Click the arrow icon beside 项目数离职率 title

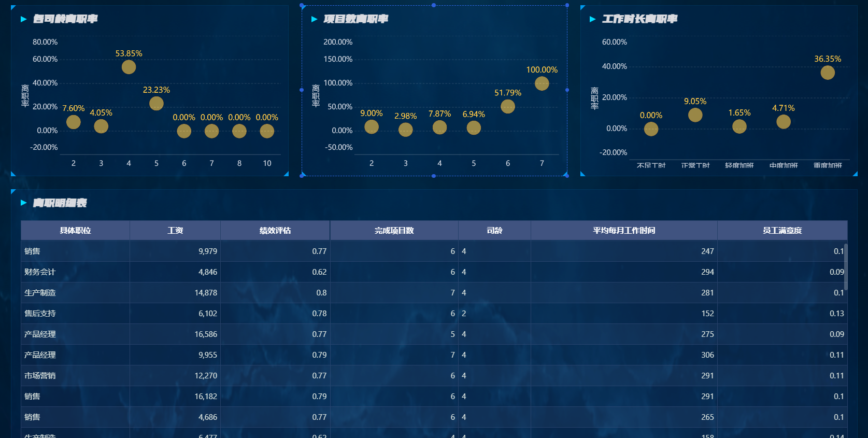click(x=314, y=19)
